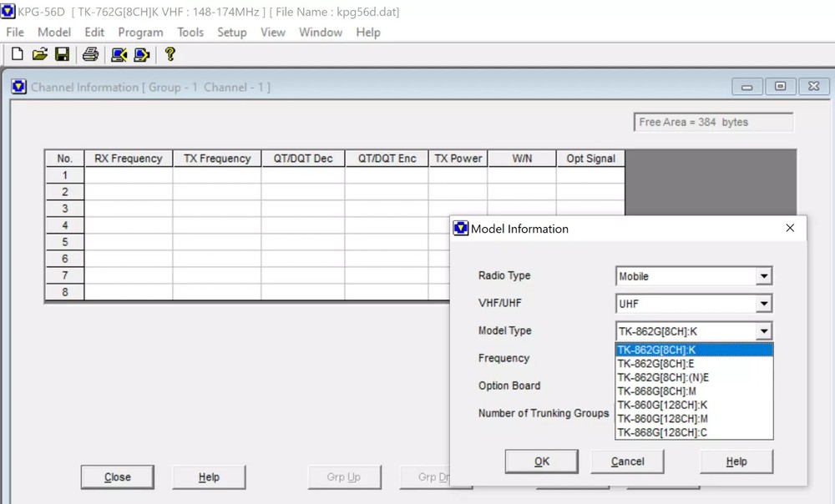Select TK-860G[128CH]:M model option
835x504 pixels.
[694, 419]
